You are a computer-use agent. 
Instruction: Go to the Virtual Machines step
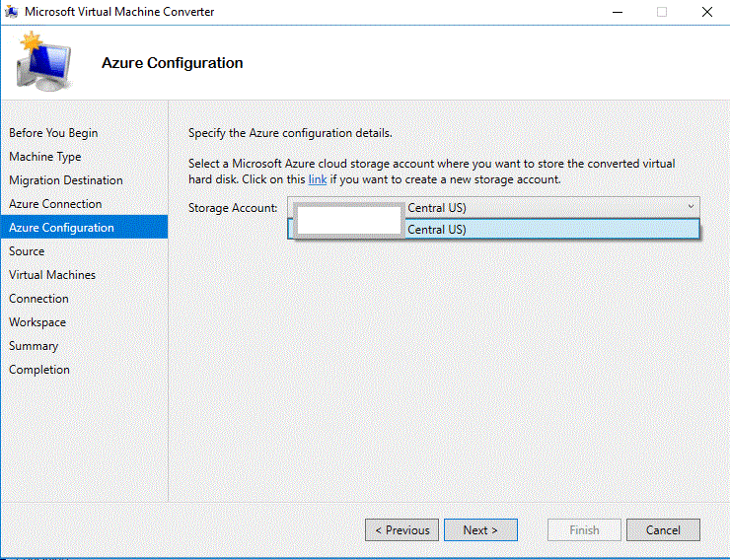(x=52, y=275)
